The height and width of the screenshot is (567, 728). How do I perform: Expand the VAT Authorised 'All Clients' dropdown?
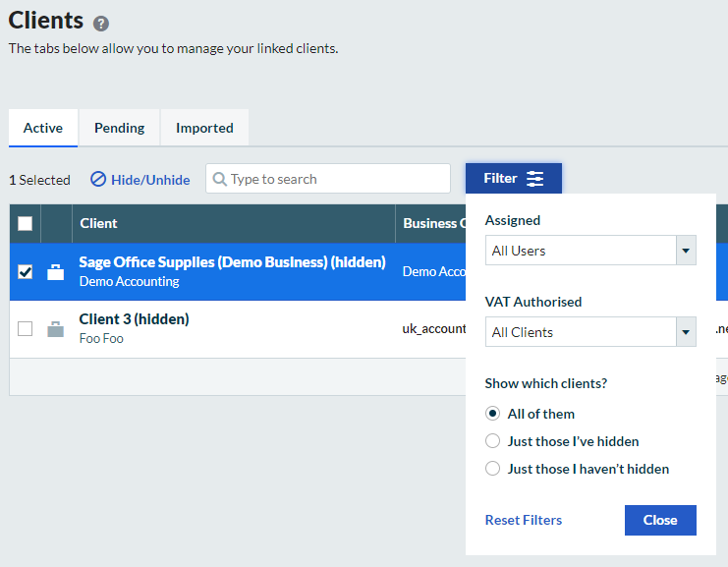(590, 332)
